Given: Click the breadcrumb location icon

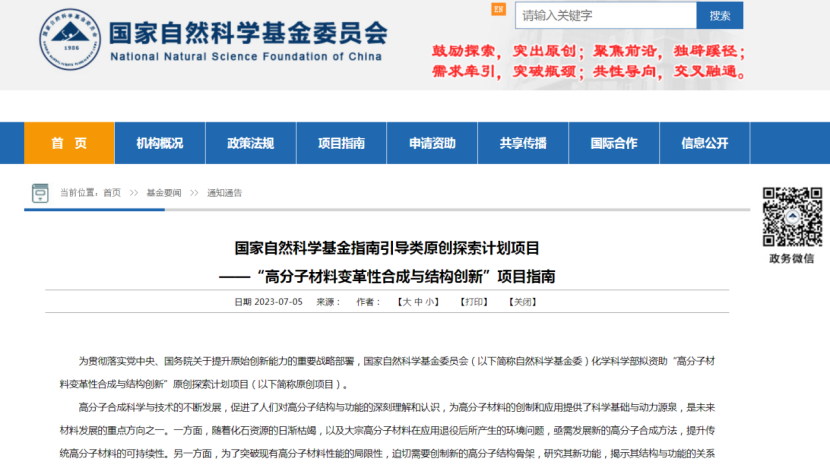Looking at the screenshot, I should [x=40, y=192].
